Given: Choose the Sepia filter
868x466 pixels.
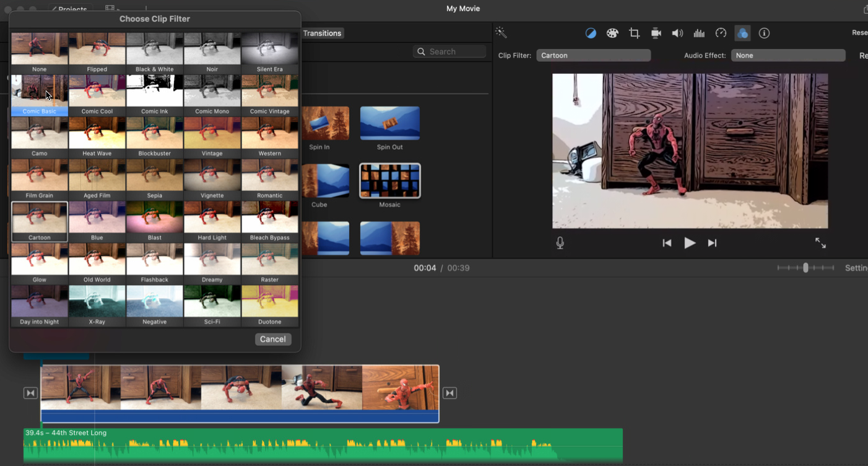Looking at the screenshot, I should [x=155, y=180].
